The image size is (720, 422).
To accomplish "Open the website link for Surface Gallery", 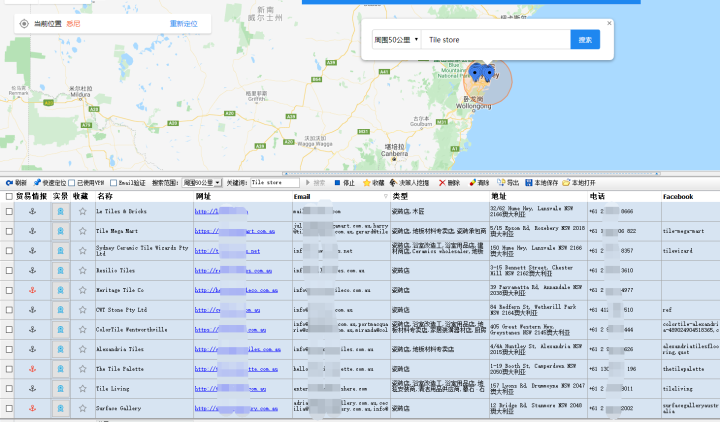I will [236, 408].
